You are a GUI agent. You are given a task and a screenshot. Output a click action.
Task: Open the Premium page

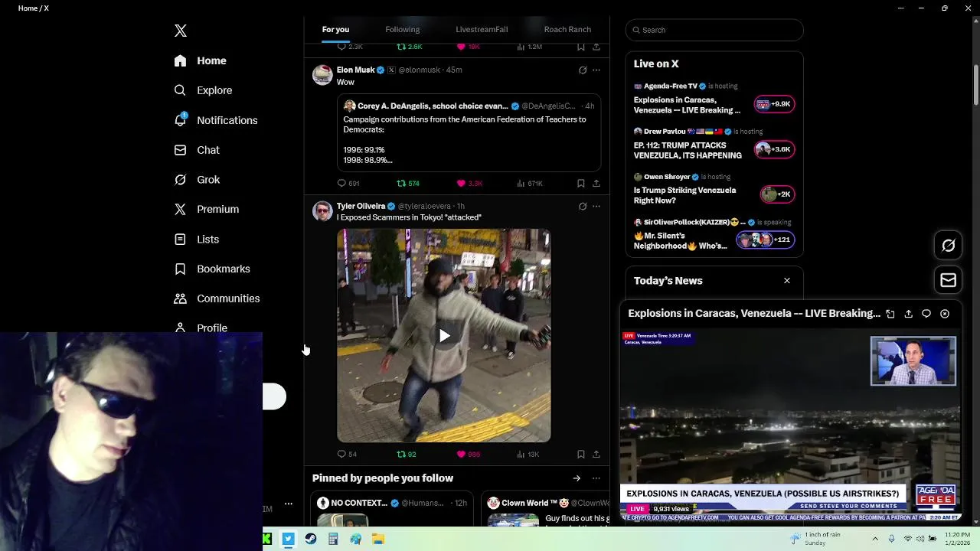[x=207, y=209]
